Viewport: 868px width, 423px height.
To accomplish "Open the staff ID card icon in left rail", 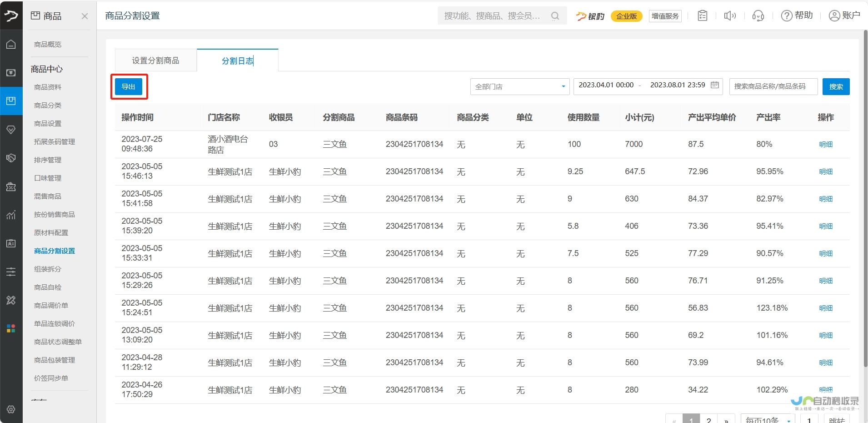I will pyautogui.click(x=11, y=243).
